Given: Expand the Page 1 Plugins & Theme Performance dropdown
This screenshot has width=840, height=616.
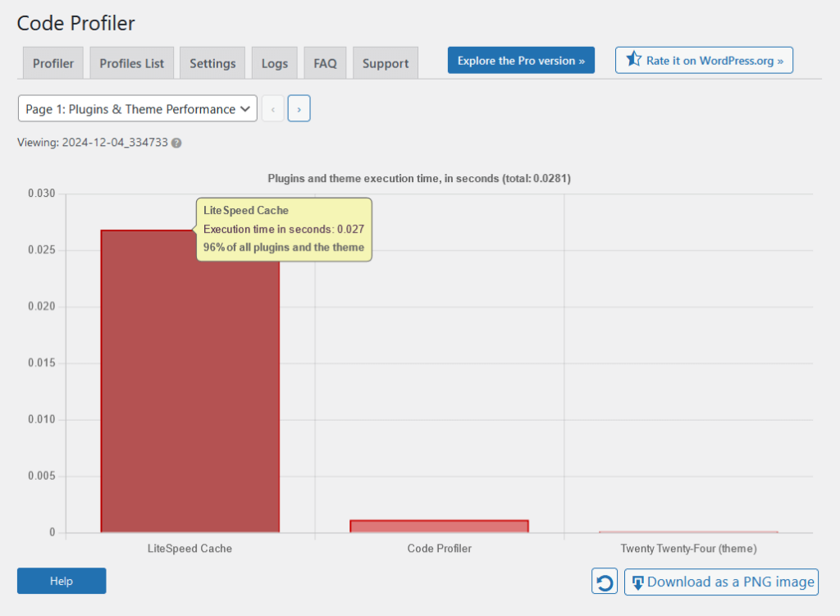Looking at the screenshot, I should coord(138,109).
